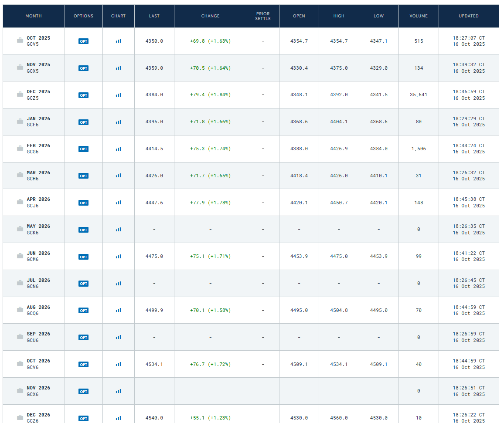Open chart icon for FEB 2026 GCG6
Screen dimensions: 504x423
(118, 149)
